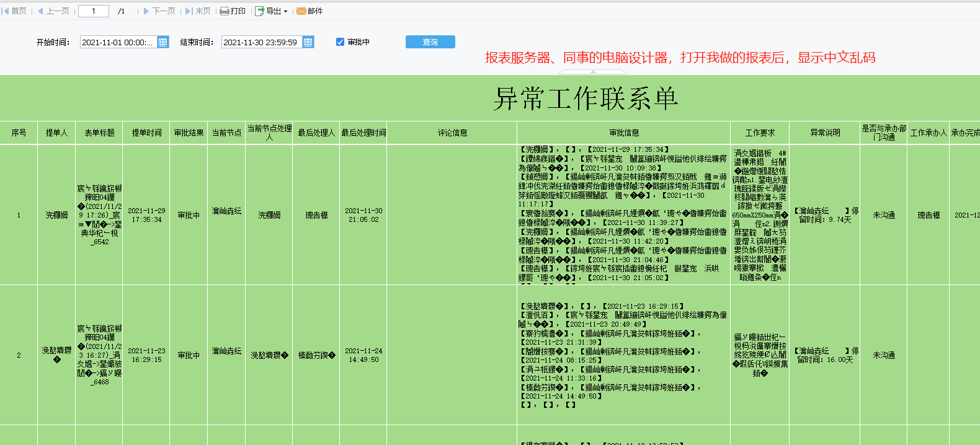980x445 pixels.
Task: Click the 当前节点 column header
Action: [x=226, y=133]
